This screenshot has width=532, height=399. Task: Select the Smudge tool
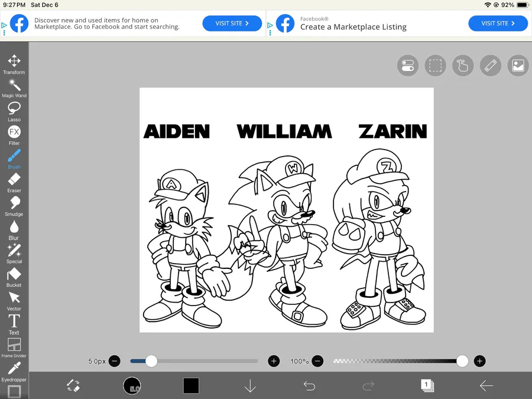click(x=14, y=206)
